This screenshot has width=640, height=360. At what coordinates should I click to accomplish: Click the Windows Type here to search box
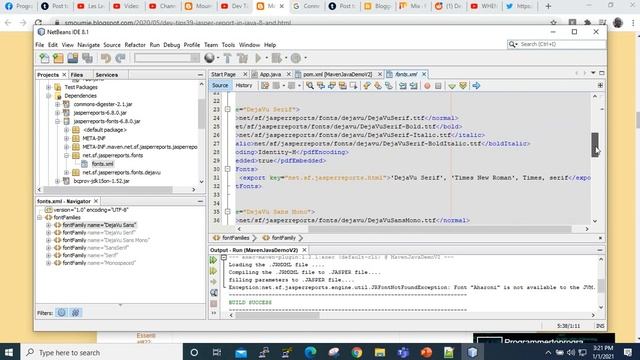pos(102,352)
